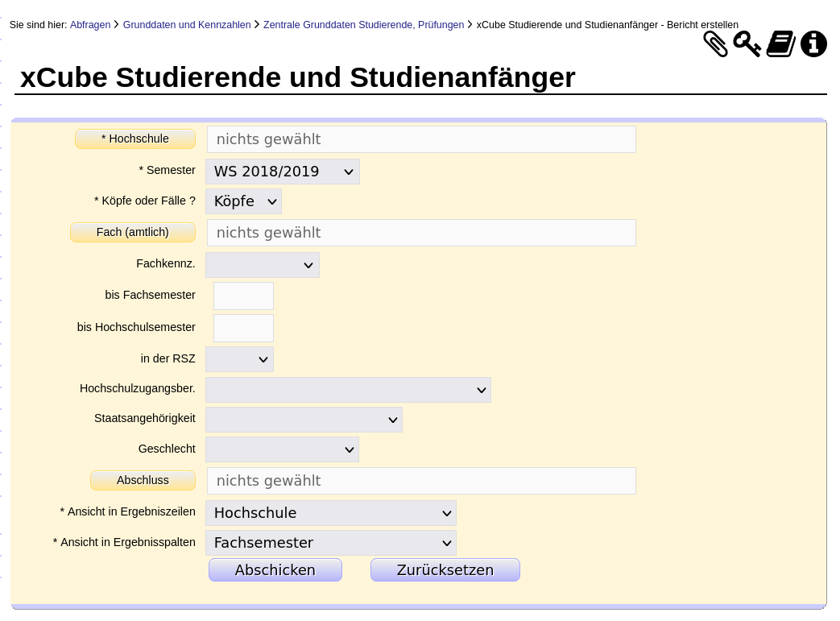
Task: Click the info circle icon
Action: pyautogui.click(x=813, y=44)
